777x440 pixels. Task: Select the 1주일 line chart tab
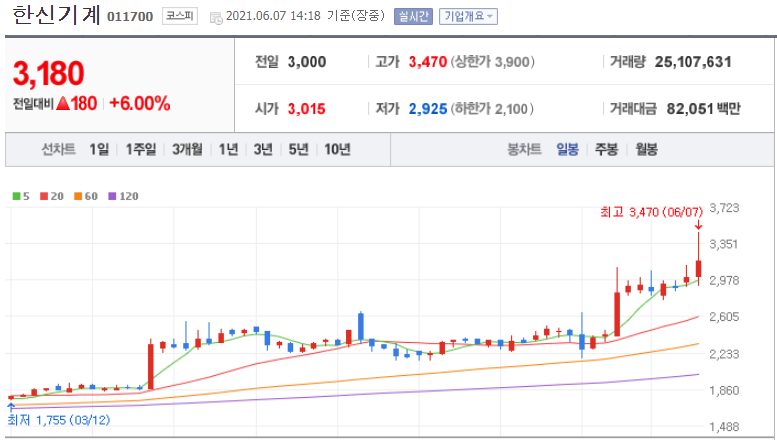(x=141, y=149)
